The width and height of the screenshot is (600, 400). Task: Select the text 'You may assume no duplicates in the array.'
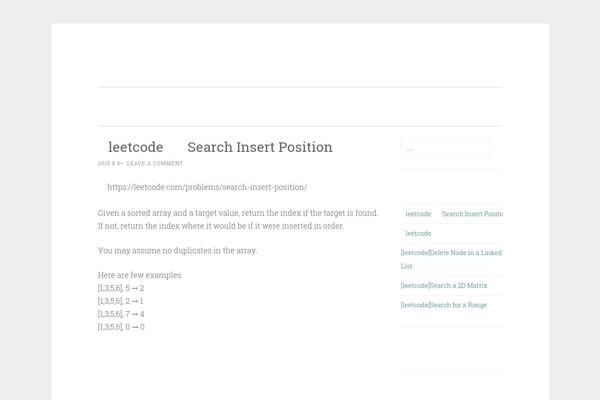point(178,251)
